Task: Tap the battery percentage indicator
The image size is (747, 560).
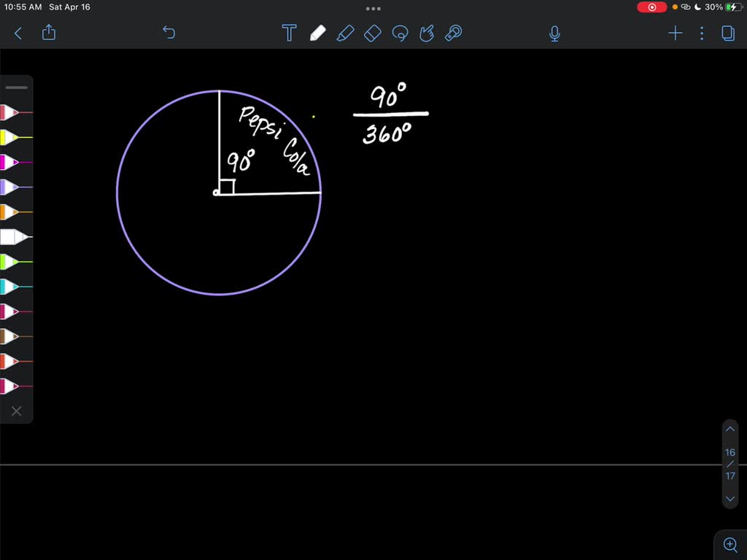Action: point(713,7)
